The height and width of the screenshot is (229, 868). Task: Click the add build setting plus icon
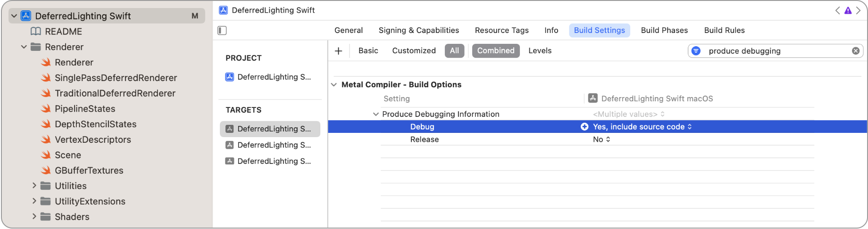coord(338,51)
